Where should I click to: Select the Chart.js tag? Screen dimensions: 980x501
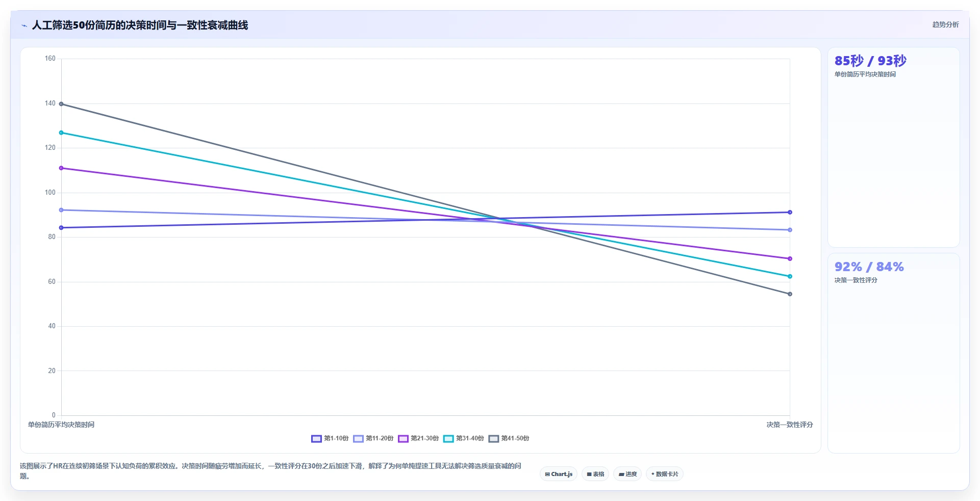point(559,474)
